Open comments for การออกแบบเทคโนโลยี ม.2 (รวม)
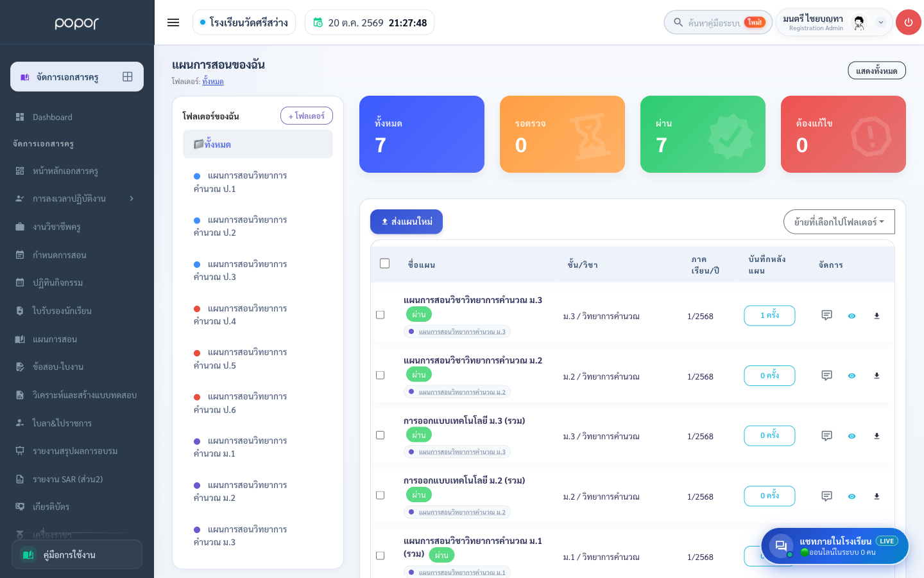Viewport: 924px width, 578px height. (826, 496)
